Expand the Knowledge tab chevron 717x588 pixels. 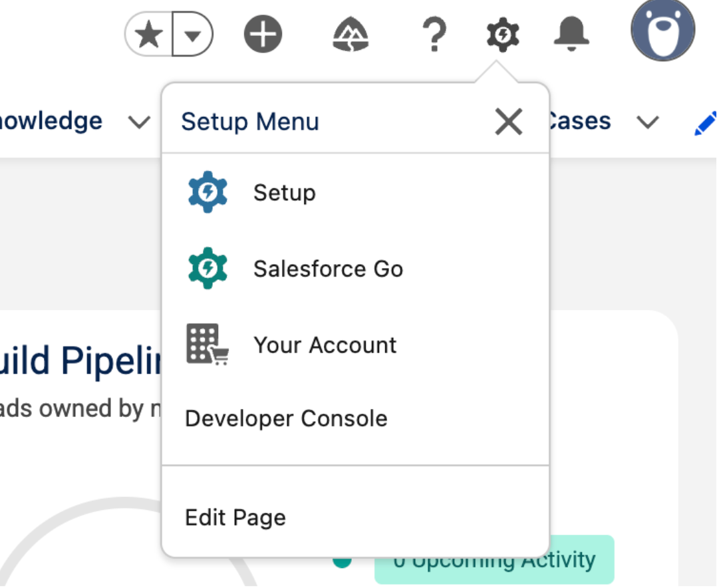[139, 122]
